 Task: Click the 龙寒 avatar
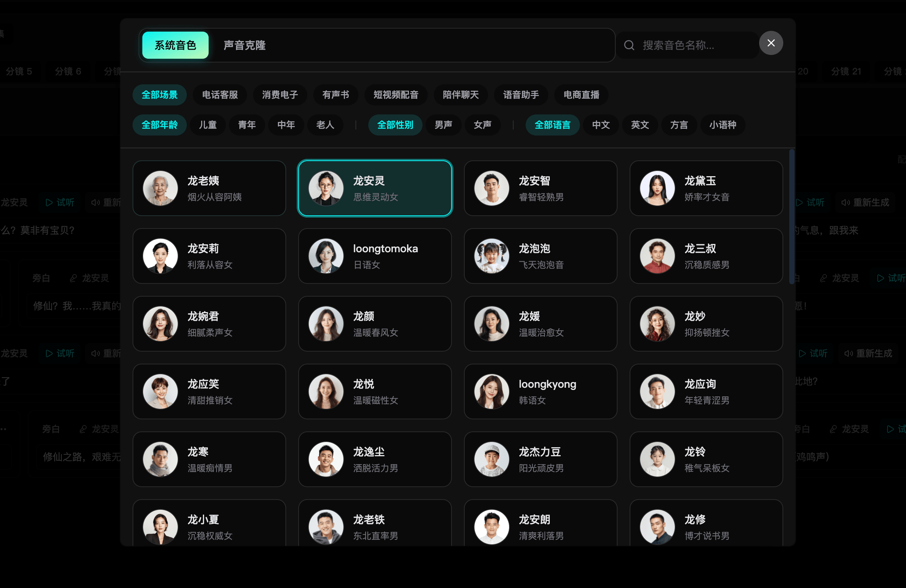(x=160, y=459)
